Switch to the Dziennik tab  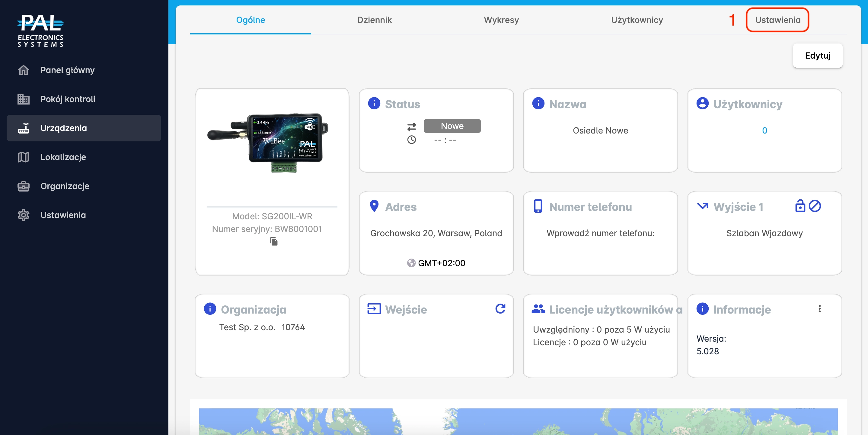pyautogui.click(x=374, y=20)
